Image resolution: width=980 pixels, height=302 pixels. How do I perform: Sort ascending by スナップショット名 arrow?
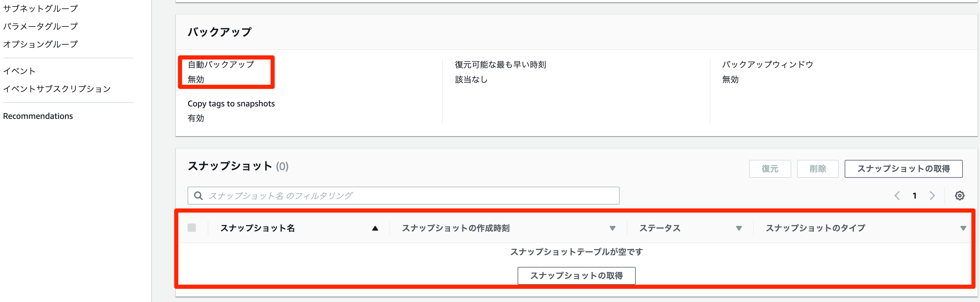[x=375, y=228]
